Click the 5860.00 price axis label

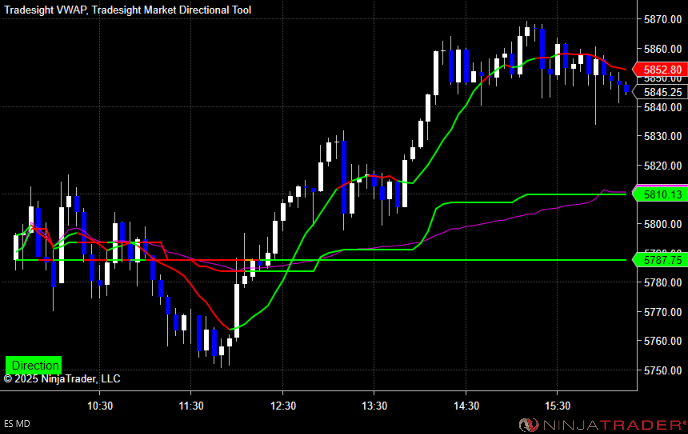[x=663, y=49]
